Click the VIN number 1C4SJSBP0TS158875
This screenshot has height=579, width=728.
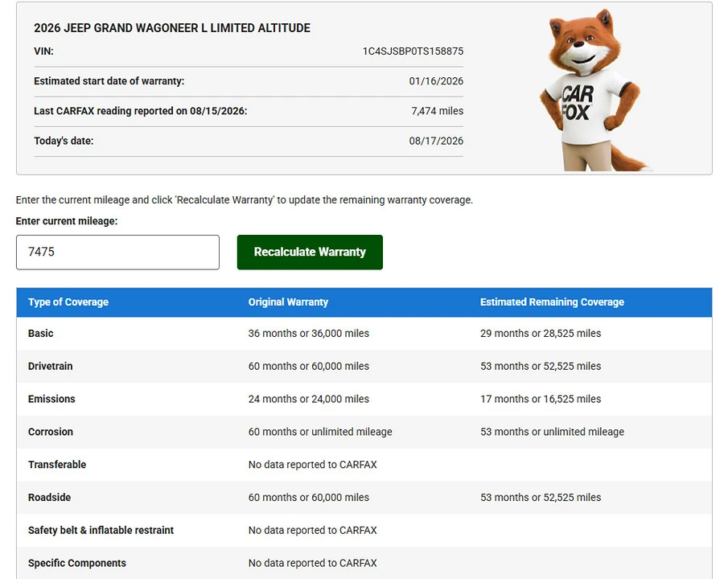click(x=413, y=51)
